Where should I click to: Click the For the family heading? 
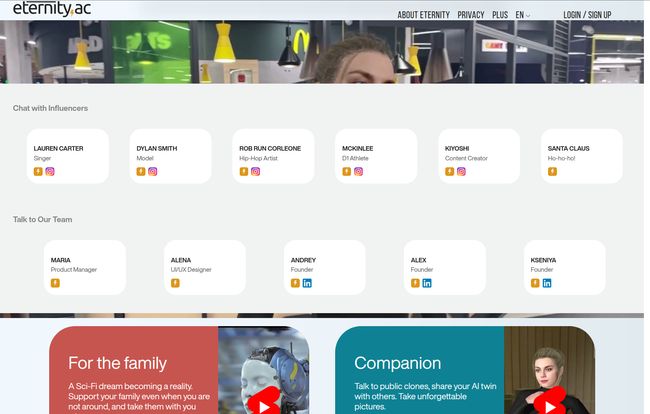coord(117,363)
